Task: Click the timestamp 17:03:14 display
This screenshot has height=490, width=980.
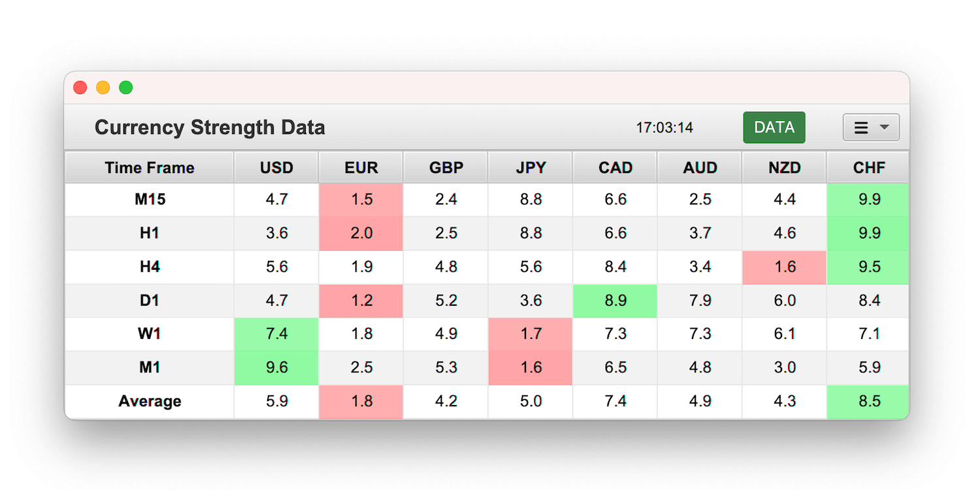Action: [665, 127]
